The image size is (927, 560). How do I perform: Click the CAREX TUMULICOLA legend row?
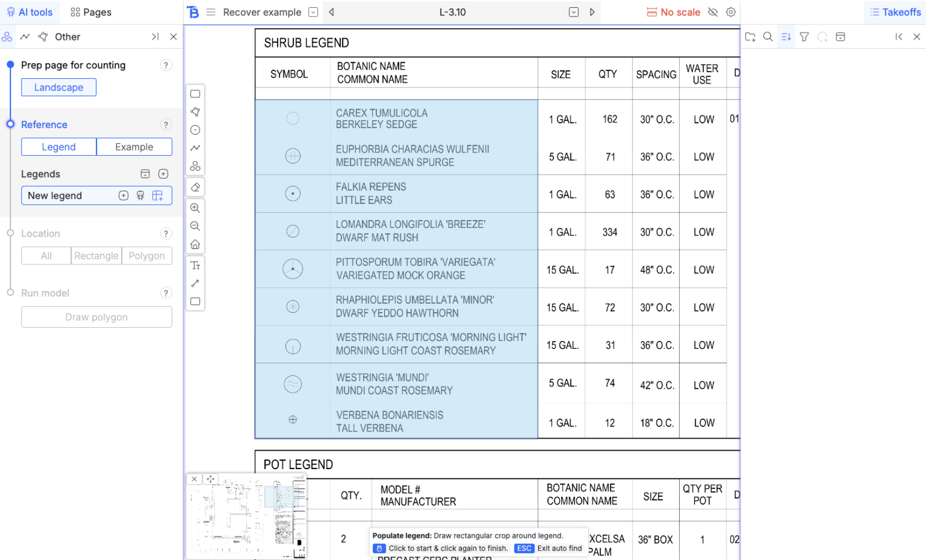point(396,119)
